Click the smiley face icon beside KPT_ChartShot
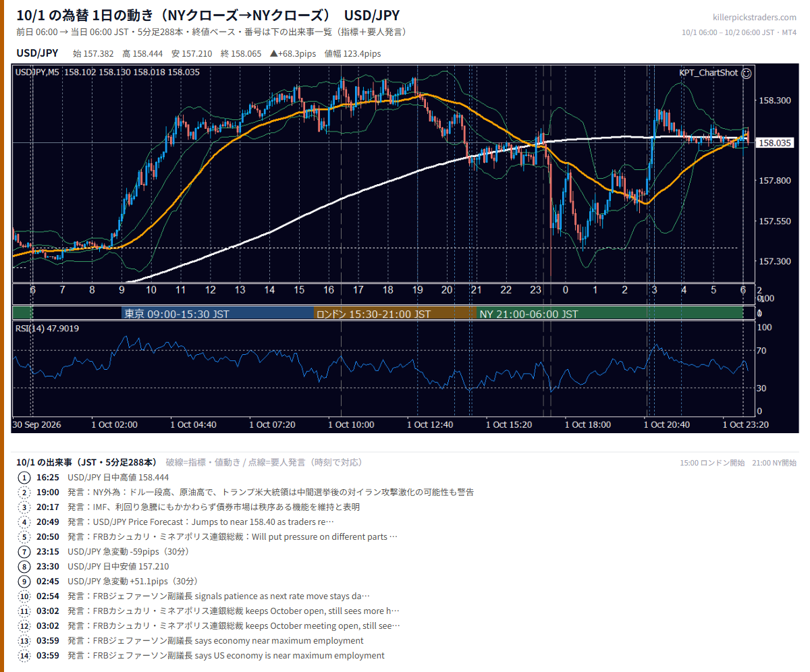The width and height of the screenshot is (810, 672). tap(747, 73)
